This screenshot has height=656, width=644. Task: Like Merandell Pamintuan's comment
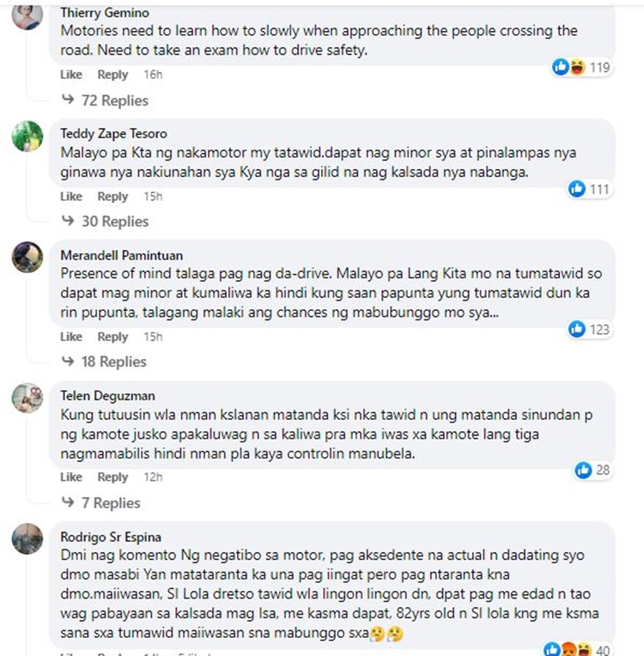71,337
